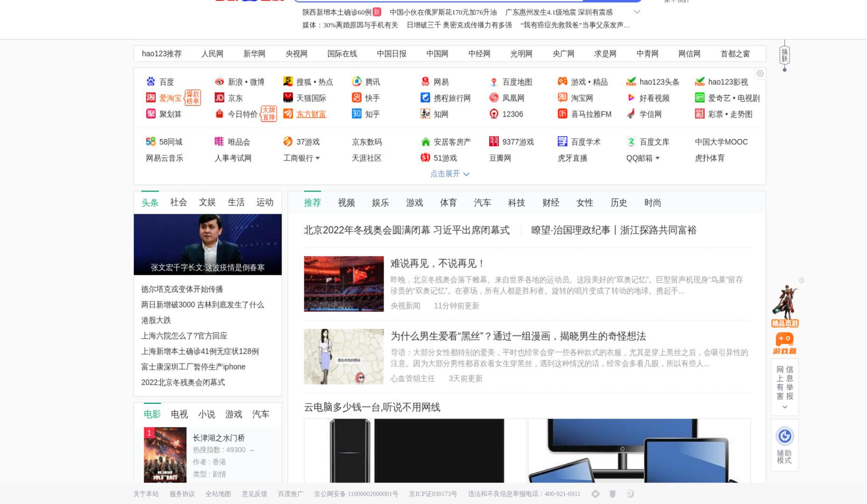The width and height of the screenshot is (867, 504).
Task: Click the 12306 railway icon
Action: pyautogui.click(x=494, y=113)
